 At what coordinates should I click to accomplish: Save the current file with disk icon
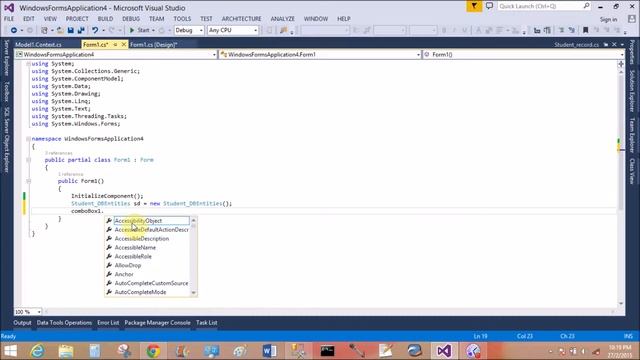71,30
